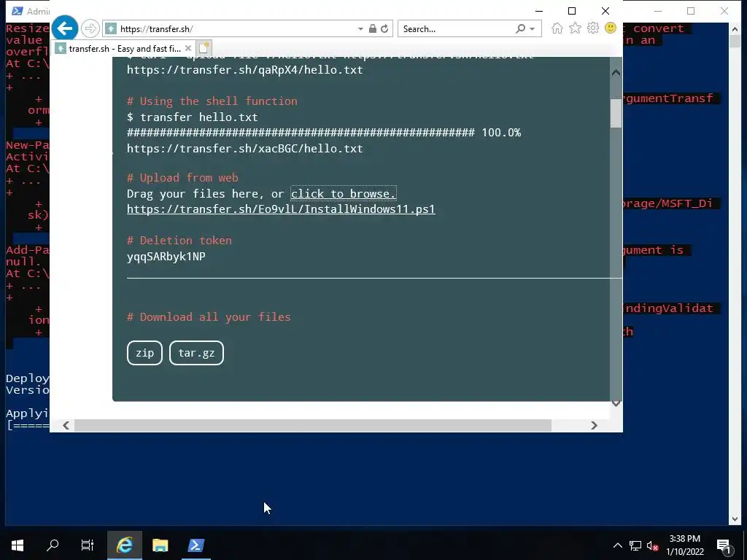Click the muted volume tray icon

coord(652,545)
